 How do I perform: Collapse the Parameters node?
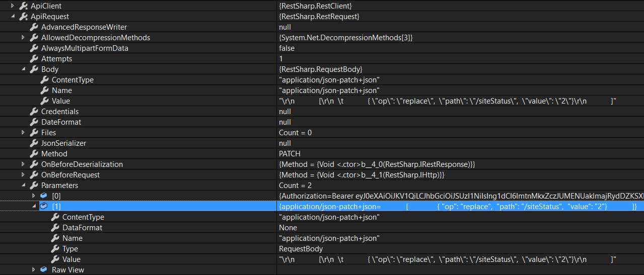point(23,186)
